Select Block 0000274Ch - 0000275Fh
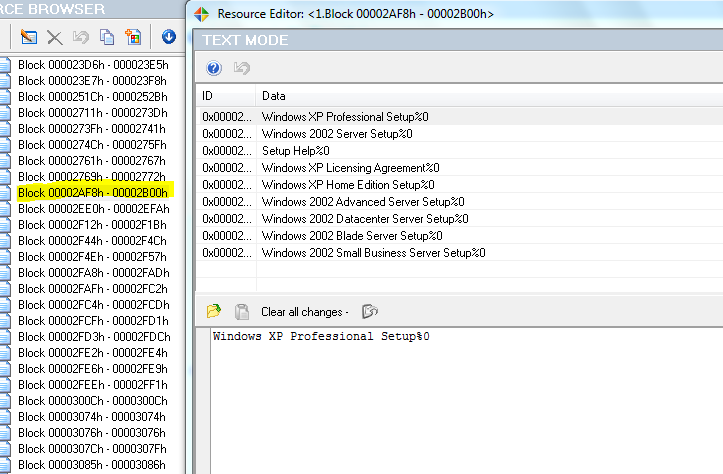The image size is (723, 474). click(x=92, y=145)
